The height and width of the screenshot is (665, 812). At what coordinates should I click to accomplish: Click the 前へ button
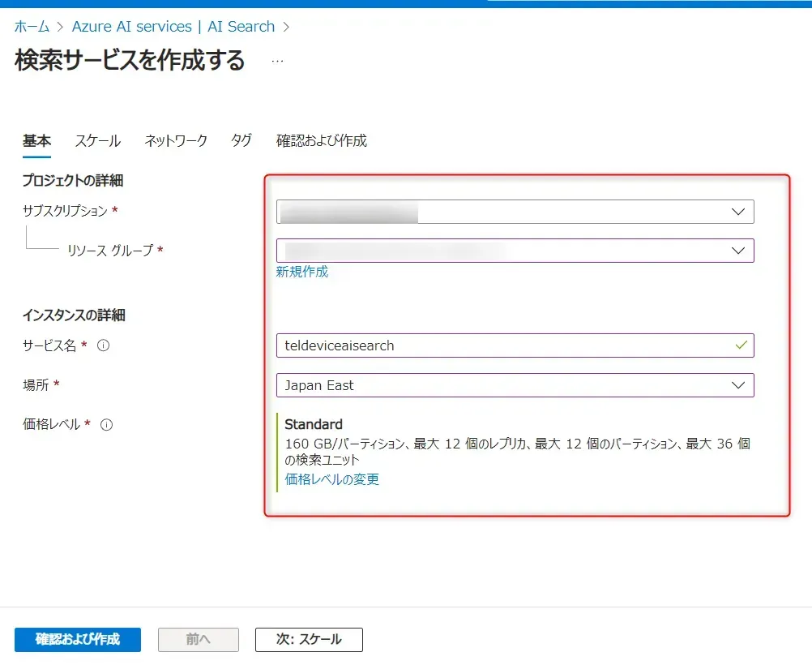pyautogui.click(x=198, y=639)
